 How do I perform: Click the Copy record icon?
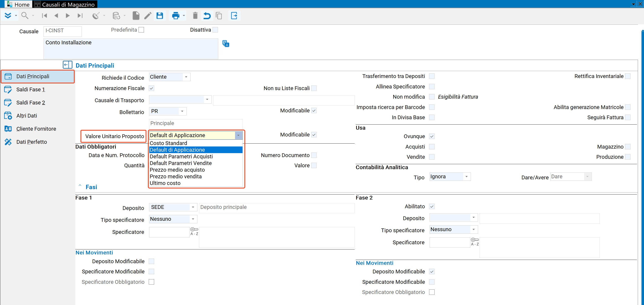219,16
